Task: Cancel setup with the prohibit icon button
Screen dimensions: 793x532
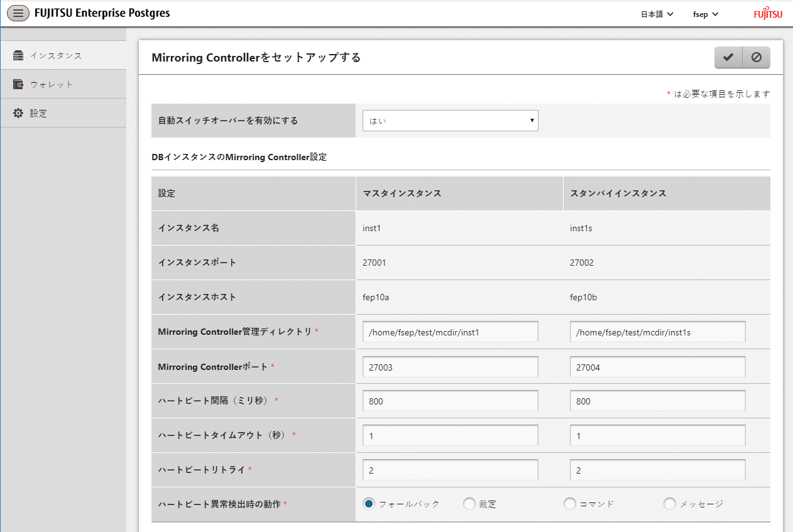Action: click(x=757, y=57)
